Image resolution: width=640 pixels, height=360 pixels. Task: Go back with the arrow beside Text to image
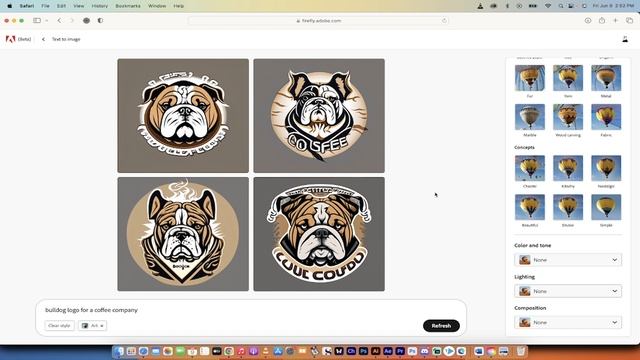point(43,39)
